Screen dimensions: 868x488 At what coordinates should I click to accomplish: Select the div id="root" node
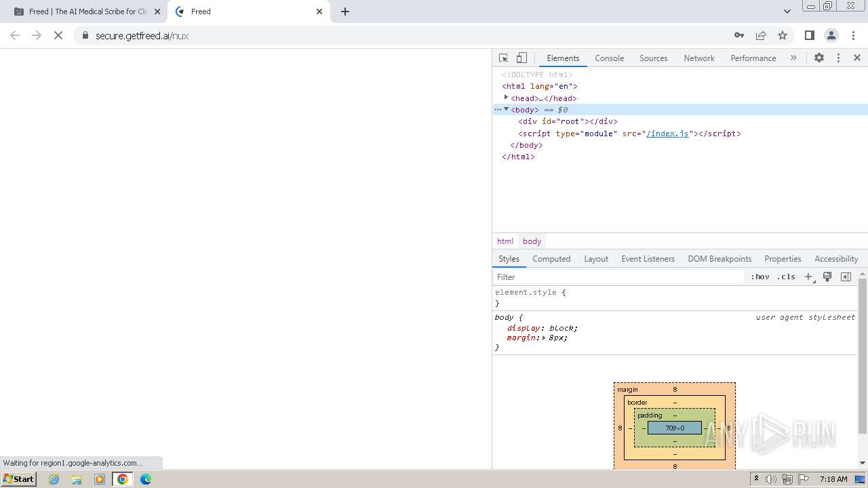[x=568, y=121]
